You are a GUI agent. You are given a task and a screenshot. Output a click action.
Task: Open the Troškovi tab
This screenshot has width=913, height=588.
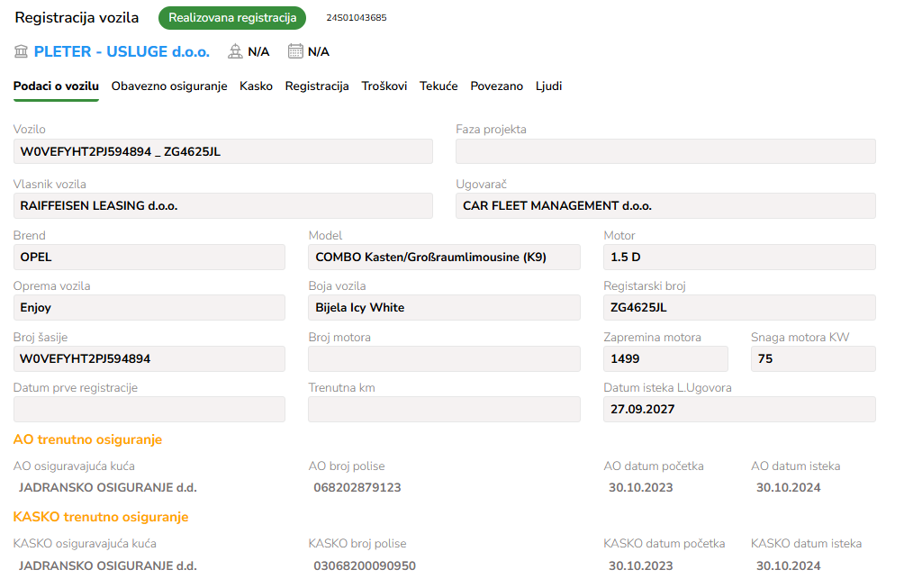[x=384, y=86]
